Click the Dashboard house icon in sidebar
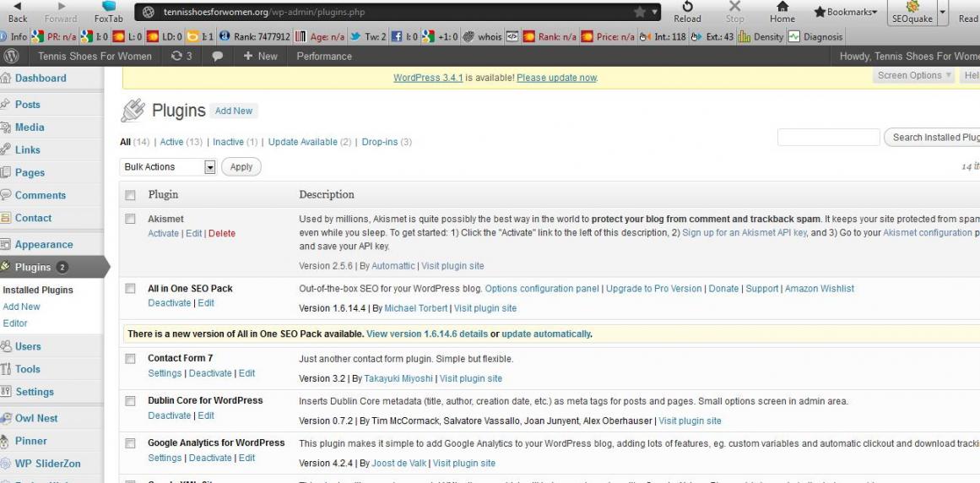 [6, 78]
